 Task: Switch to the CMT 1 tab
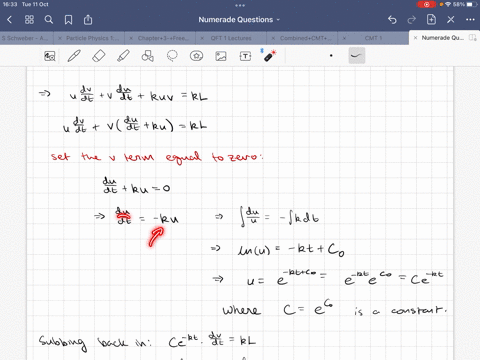373,38
